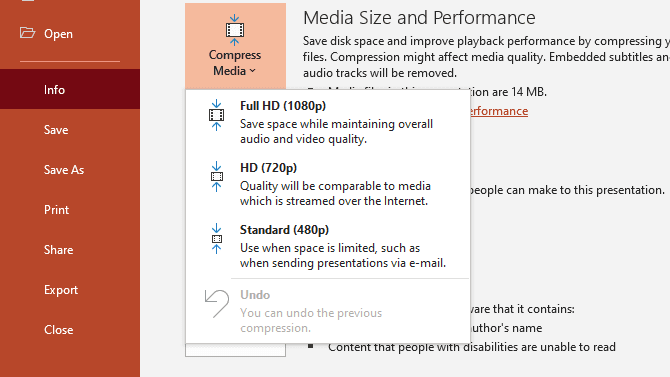
Task: Open the Share page
Action: point(70,250)
